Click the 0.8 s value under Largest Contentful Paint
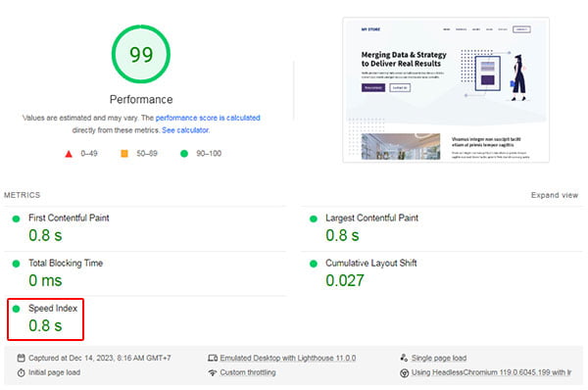This screenshot has height=390, width=588. coord(342,235)
